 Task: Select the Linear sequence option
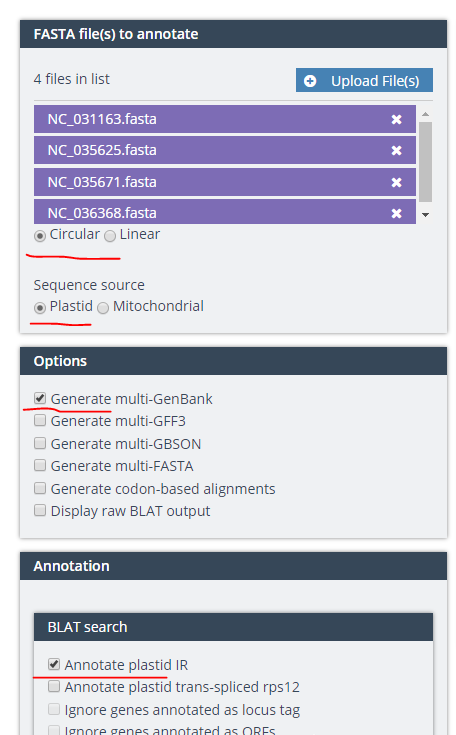[x=110, y=236]
